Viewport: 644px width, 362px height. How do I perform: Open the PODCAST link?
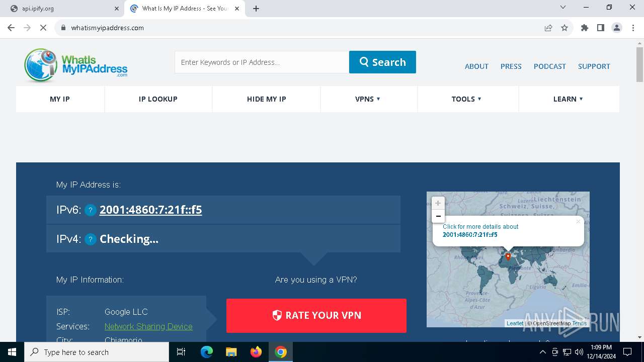(x=549, y=66)
